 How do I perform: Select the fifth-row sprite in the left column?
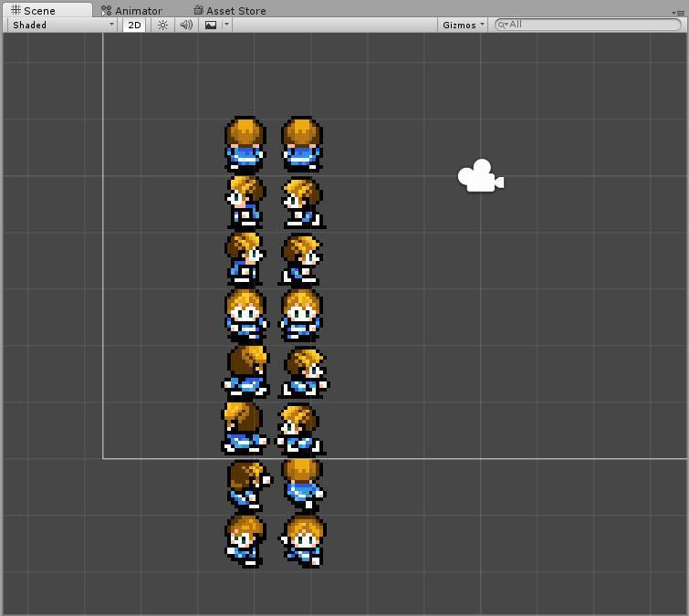pyautogui.click(x=245, y=371)
